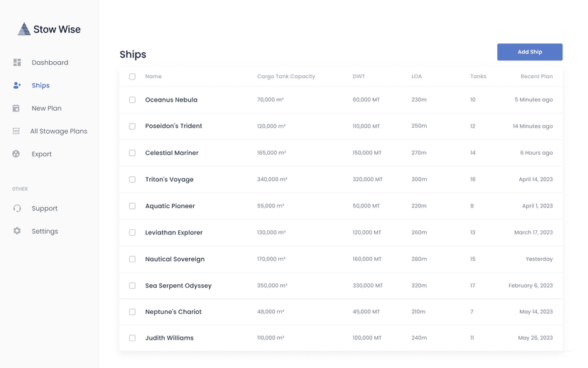Image resolution: width=588 pixels, height=368 pixels.
Task: Click the Settings gear icon
Action: coord(17,231)
